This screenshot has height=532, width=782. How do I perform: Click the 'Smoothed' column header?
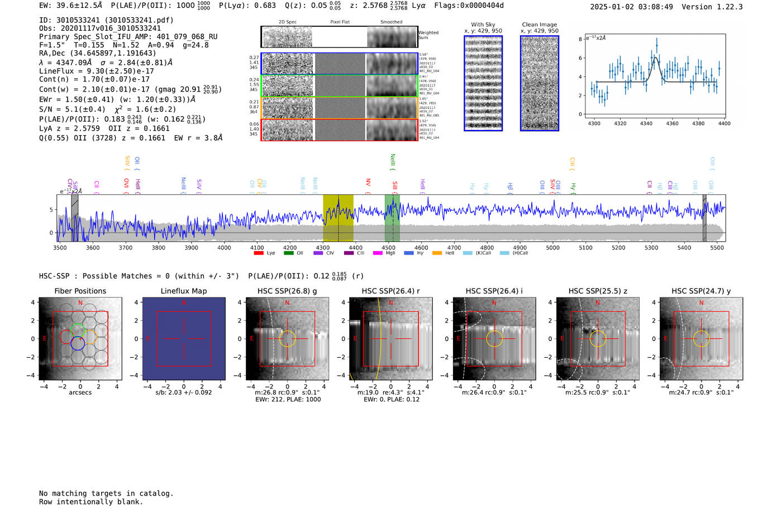pyautogui.click(x=392, y=22)
